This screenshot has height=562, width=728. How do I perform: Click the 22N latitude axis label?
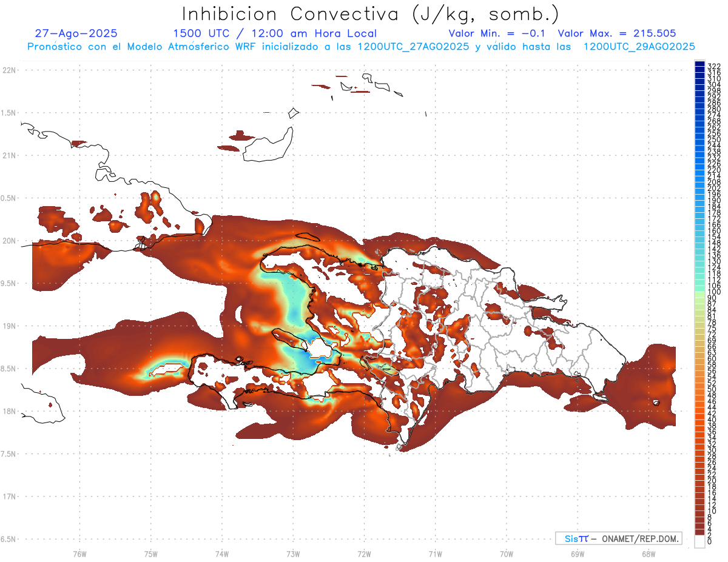pos(10,70)
